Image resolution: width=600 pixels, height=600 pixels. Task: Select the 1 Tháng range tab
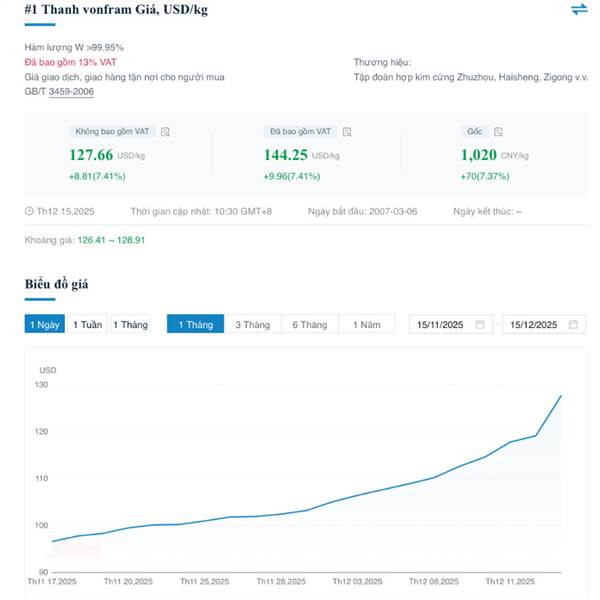pyautogui.click(x=195, y=324)
